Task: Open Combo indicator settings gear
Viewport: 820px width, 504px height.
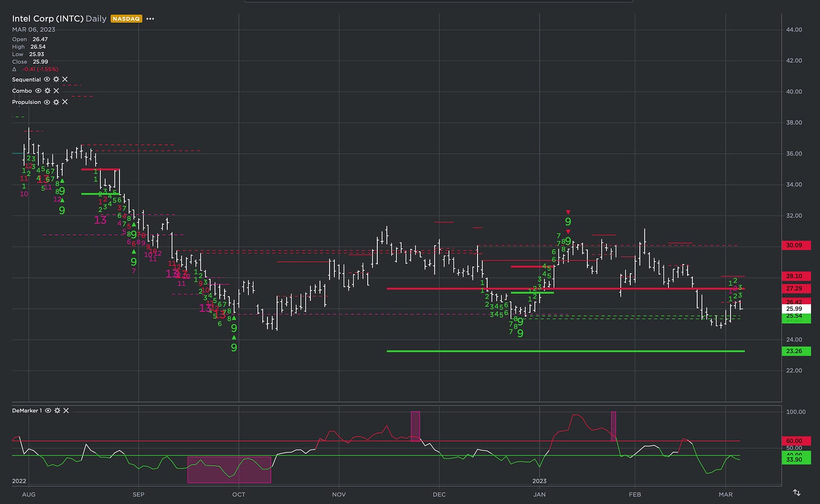Action: point(47,91)
